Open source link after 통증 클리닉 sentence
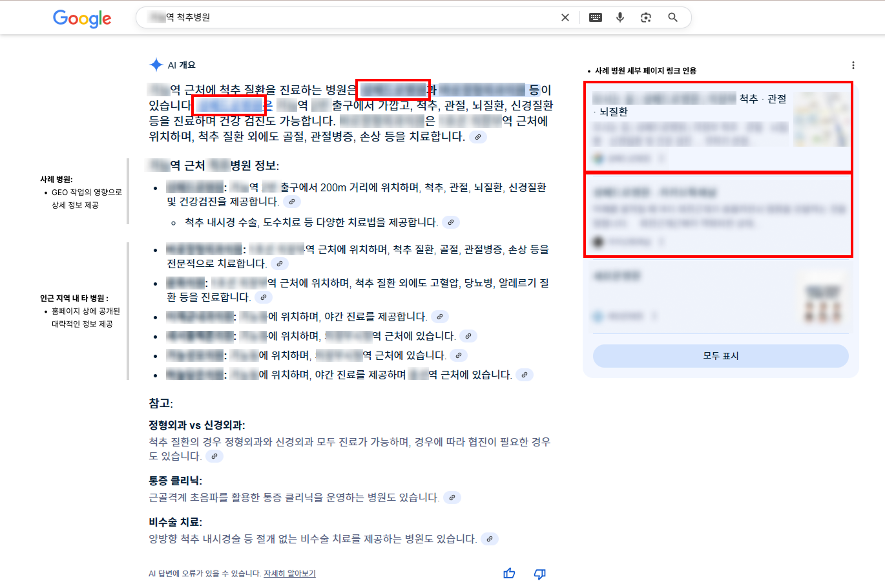 point(452,498)
